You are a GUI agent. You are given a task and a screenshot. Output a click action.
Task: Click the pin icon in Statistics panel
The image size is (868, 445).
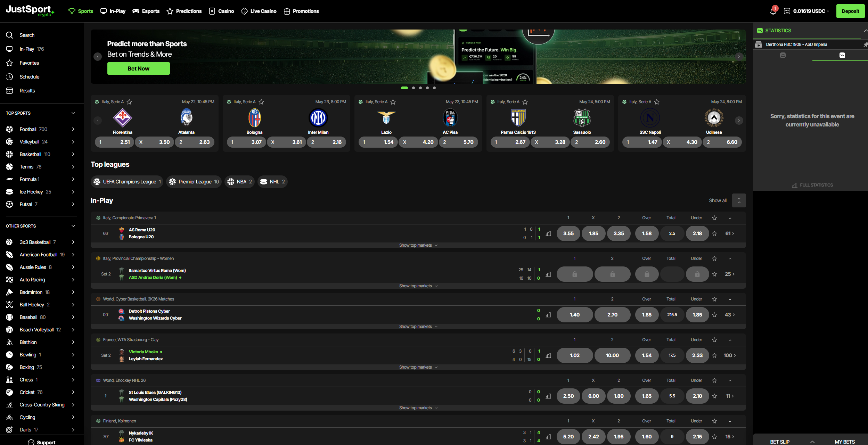coord(865,44)
